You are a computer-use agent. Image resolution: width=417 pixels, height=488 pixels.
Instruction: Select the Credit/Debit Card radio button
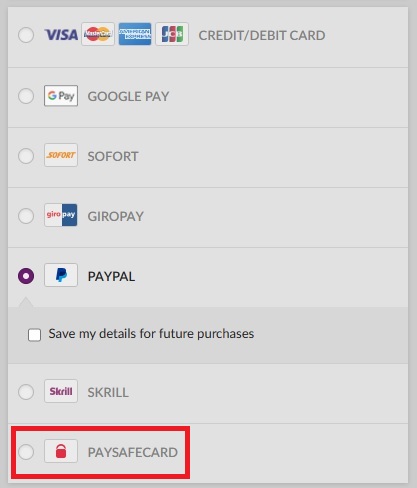(x=26, y=35)
